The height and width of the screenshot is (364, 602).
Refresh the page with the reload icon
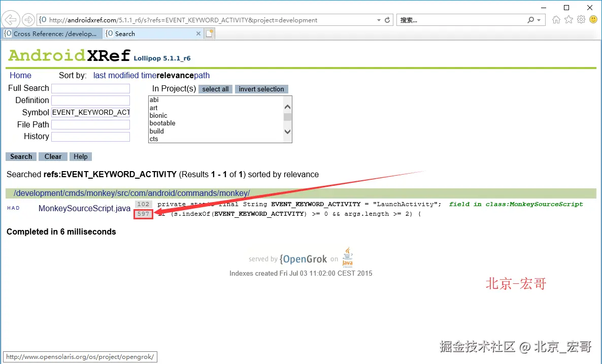click(x=387, y=20)
